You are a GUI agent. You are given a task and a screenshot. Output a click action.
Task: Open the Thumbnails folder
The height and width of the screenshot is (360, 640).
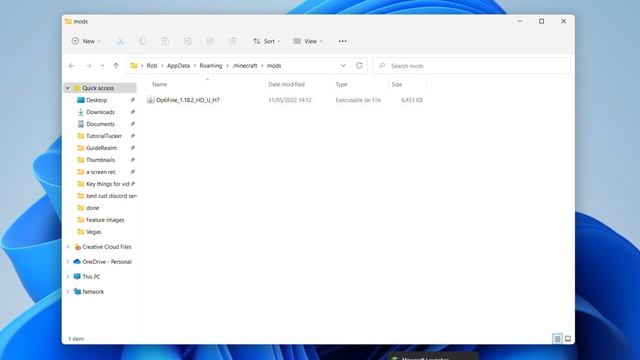(100, 160)
